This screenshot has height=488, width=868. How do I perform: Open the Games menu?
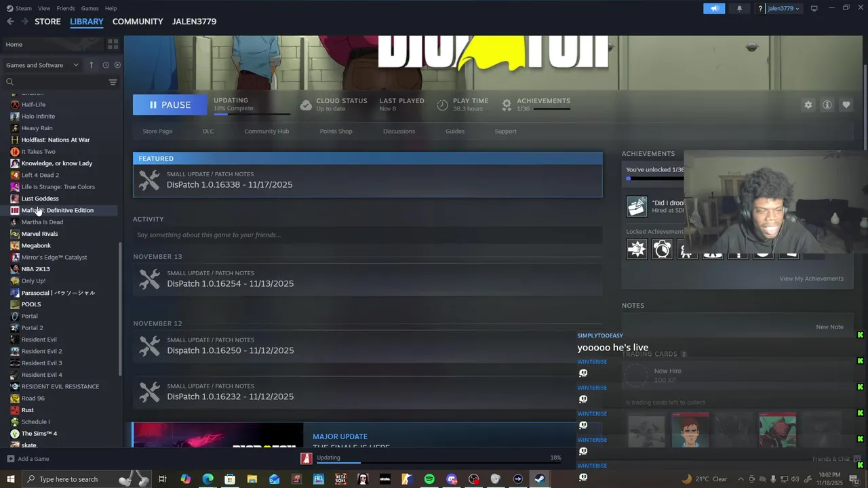tap(90, 8)
